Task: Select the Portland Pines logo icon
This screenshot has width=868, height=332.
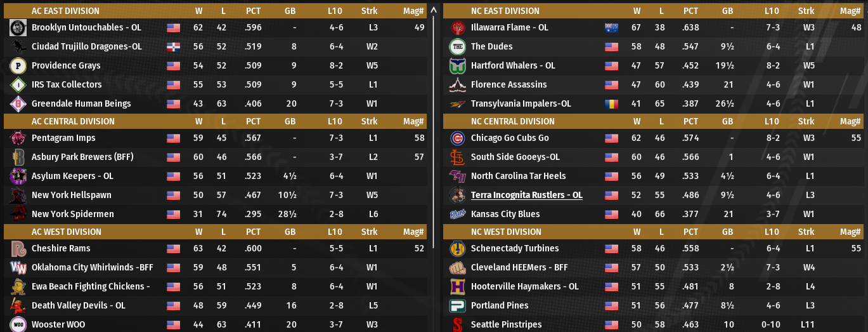Action: point(457,306)
